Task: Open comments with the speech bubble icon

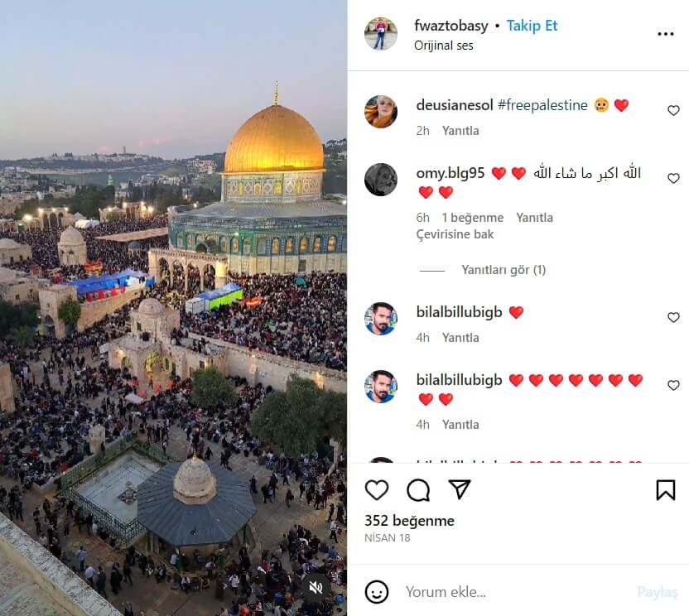Action: point(418,490)
